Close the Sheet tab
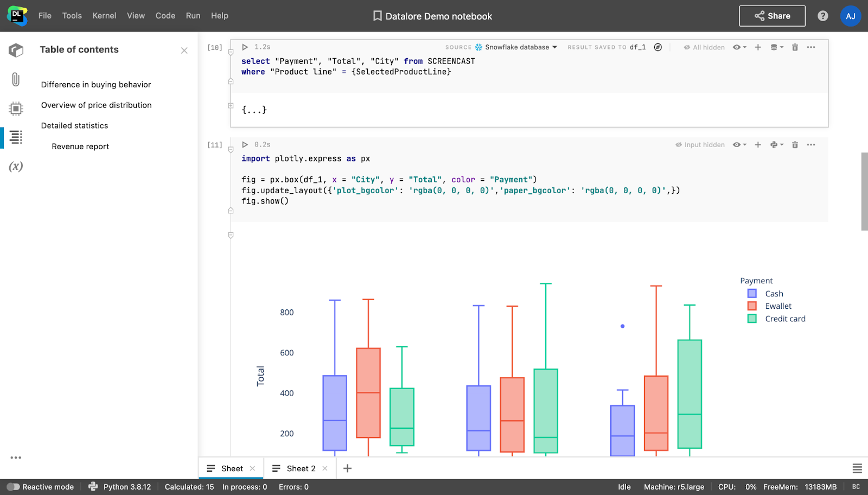The image size is (868, 495). [x=252, y=468]
